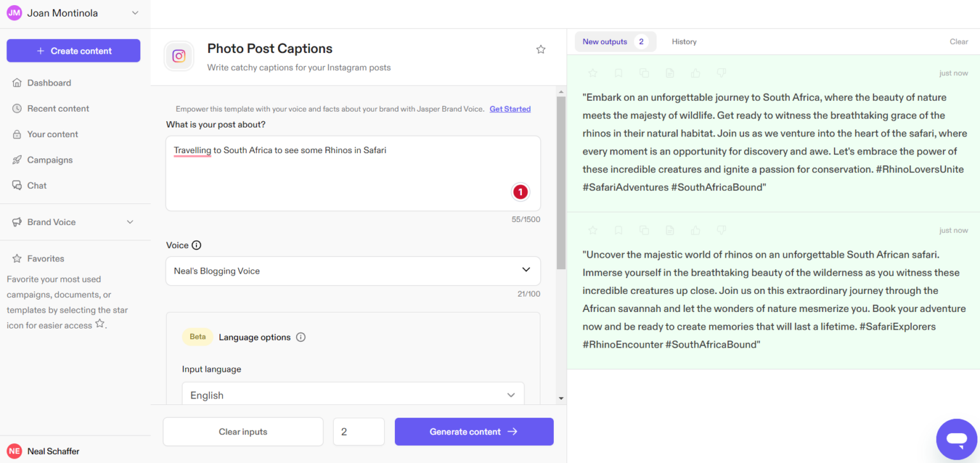This screenshot has width=980, height=463.
Task: Open the first caption as a document
Action: pos(669,73)
